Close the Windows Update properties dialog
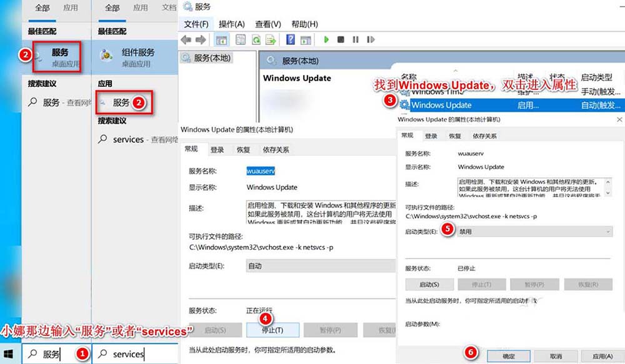This screenshot has width=625, height=364. point(619,119)
